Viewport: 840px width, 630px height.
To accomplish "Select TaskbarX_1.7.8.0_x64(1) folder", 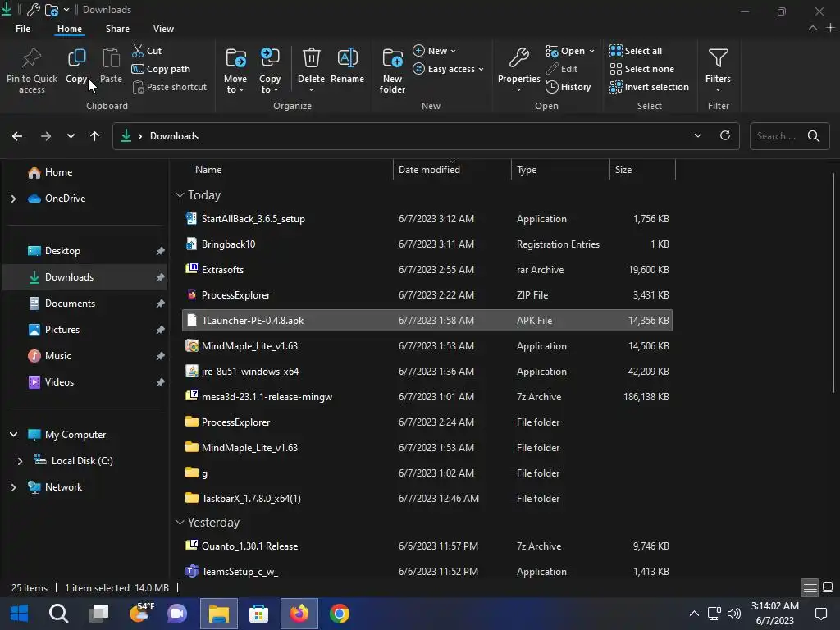I will 427,498.
